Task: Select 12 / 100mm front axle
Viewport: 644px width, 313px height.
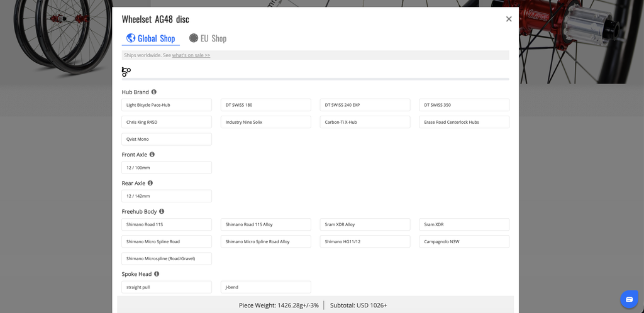Action: 167,168
